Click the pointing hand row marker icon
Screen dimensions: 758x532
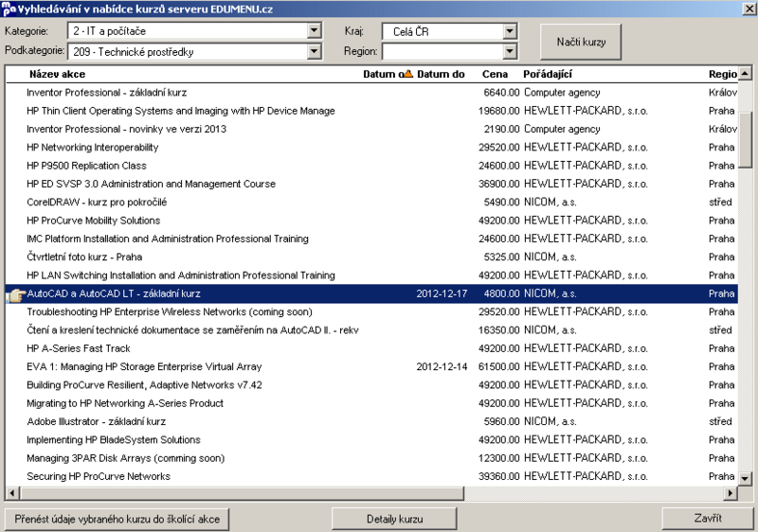[x=15, y=294]
